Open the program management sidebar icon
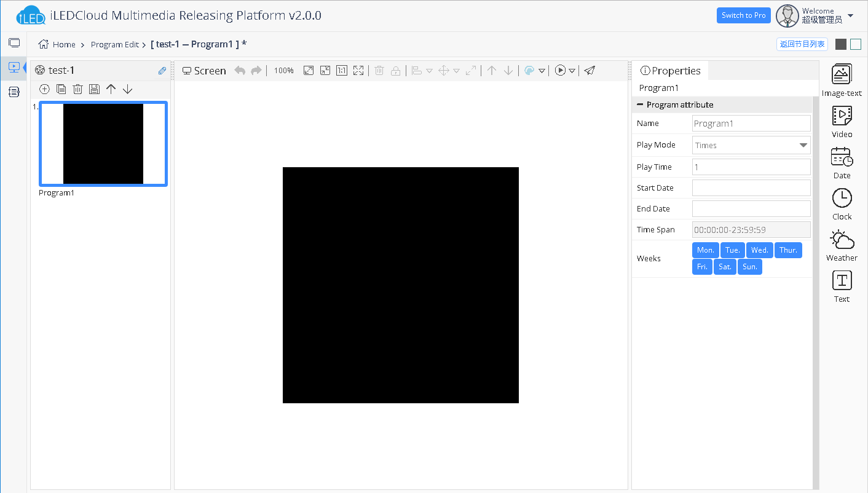The image size is (868, 493). [14, 67]
